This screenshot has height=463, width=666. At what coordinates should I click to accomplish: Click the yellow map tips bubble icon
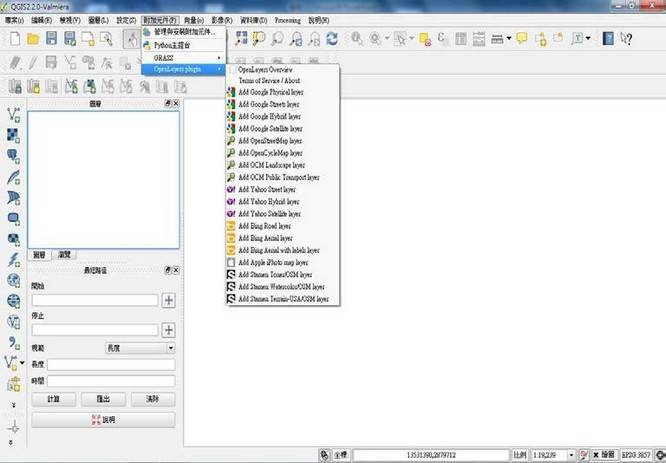point(522,38)
